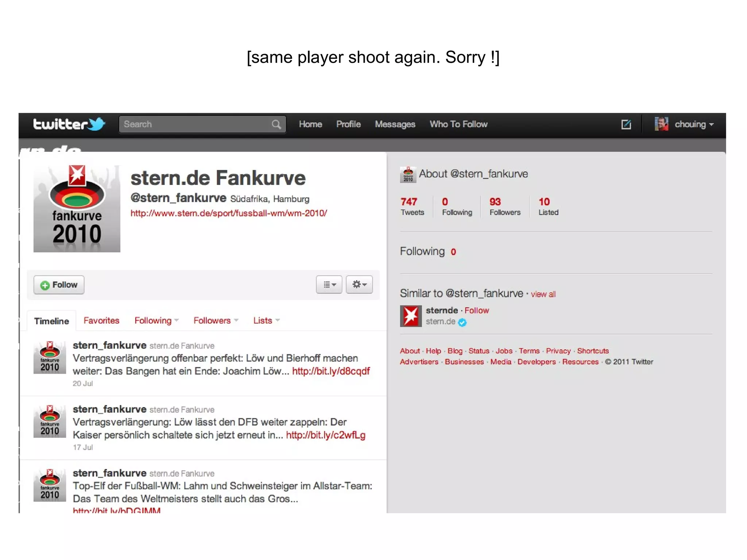
Task: Open the compose new tweet icon
Action: coord(626,124)
